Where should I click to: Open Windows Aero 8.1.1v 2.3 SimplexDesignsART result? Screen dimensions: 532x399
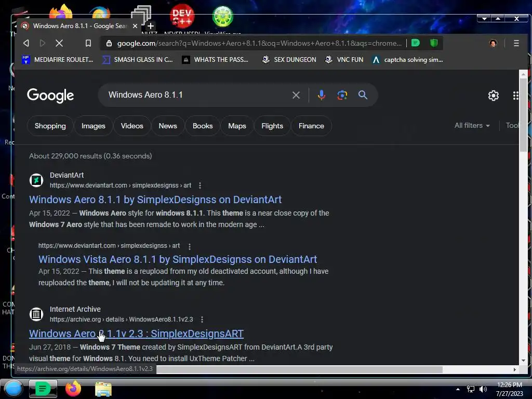coord(136,334)
